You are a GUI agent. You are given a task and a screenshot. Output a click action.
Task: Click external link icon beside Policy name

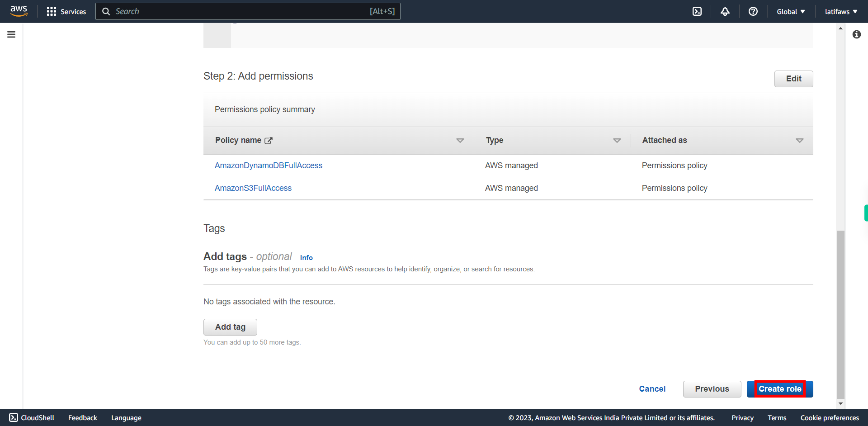269,141
